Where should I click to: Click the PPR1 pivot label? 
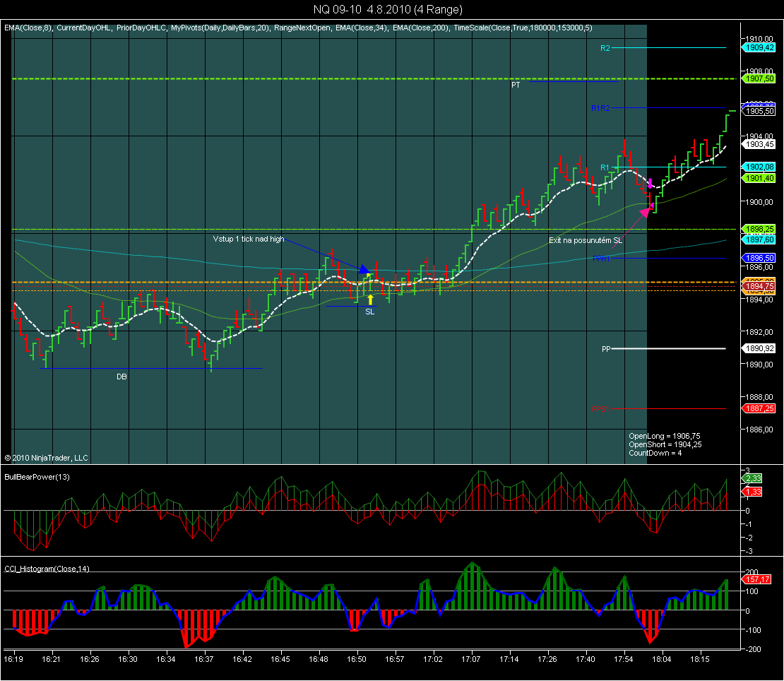point(601,259)
